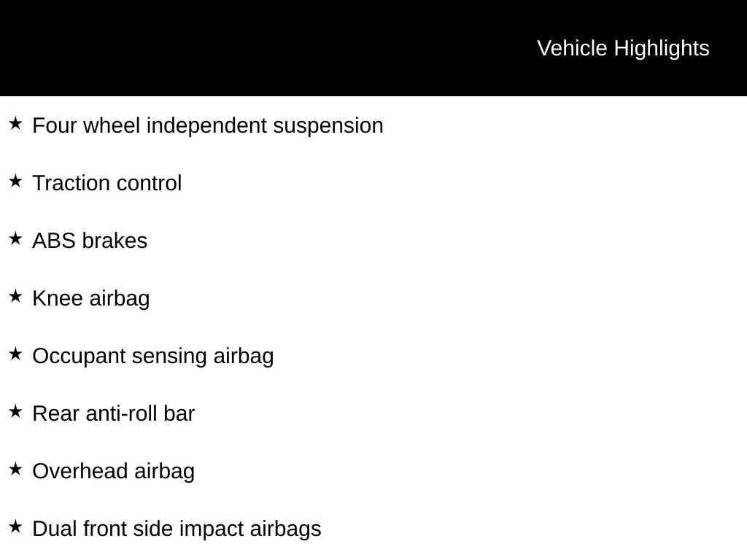The width and height of the screenshot is (747, 560).
Task: Click the word suspension in first item
Action: point(328,127)
